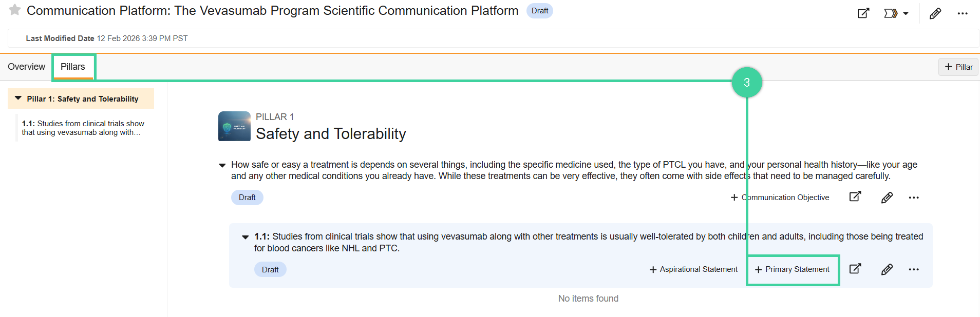Screen dimensions: 980x317
Task: Open the pillar in a new window
Action: click(855, 197)
